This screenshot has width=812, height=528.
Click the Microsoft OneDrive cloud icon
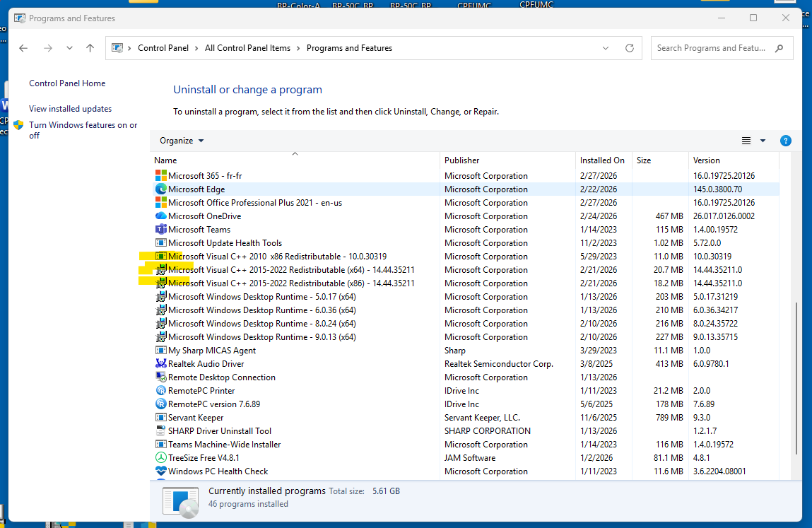(x=161, y=216)
